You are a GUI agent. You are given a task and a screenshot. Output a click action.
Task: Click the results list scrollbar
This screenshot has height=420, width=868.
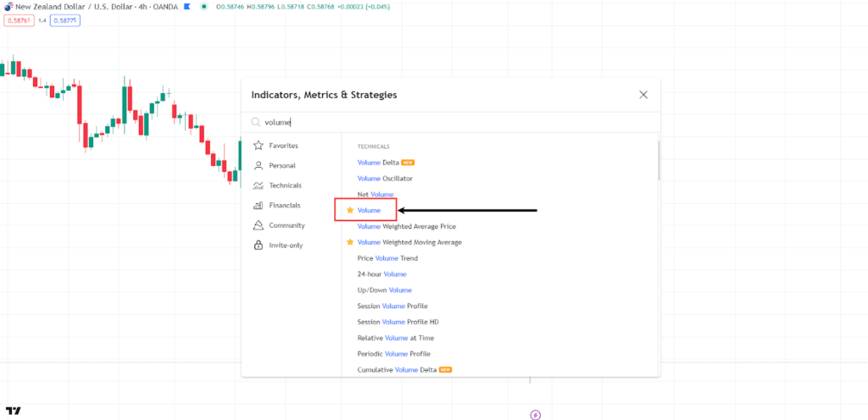click(x=658, y=161)
